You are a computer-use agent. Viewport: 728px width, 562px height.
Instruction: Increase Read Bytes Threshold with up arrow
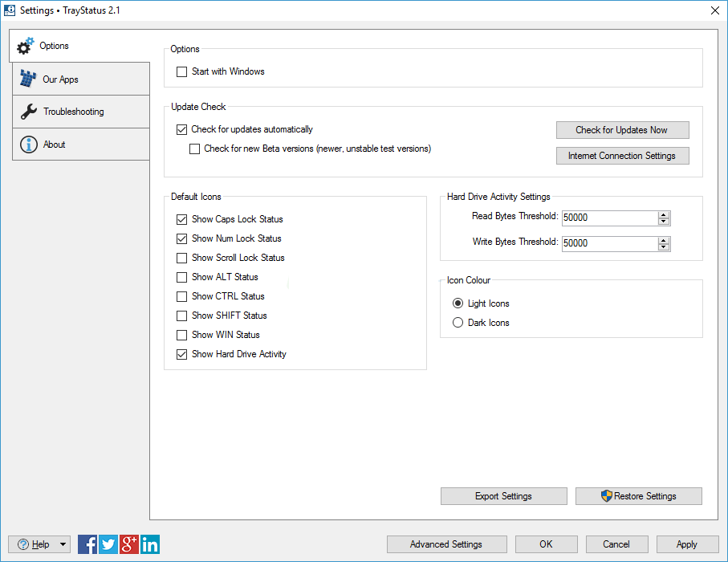pyautogui.click(x=664, y=215)
